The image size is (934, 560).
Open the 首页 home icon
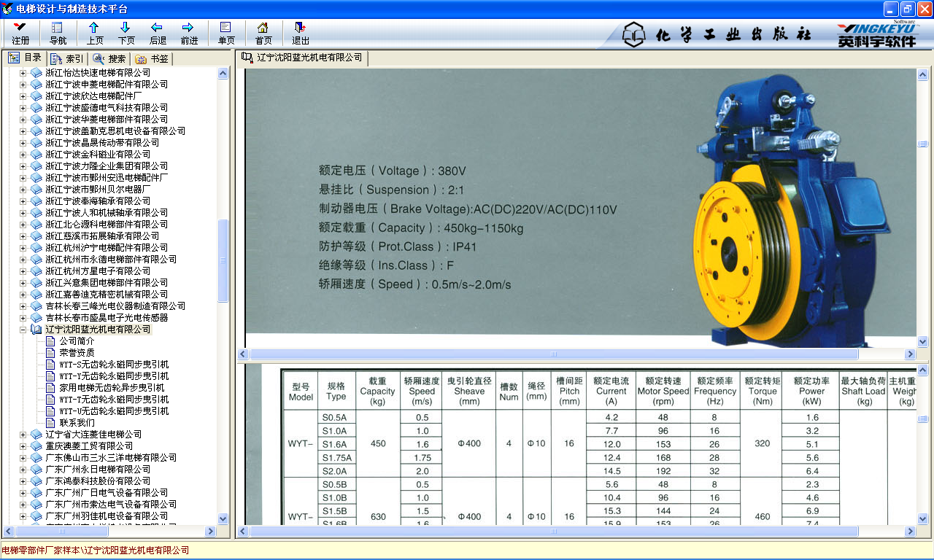coord(263,33)
